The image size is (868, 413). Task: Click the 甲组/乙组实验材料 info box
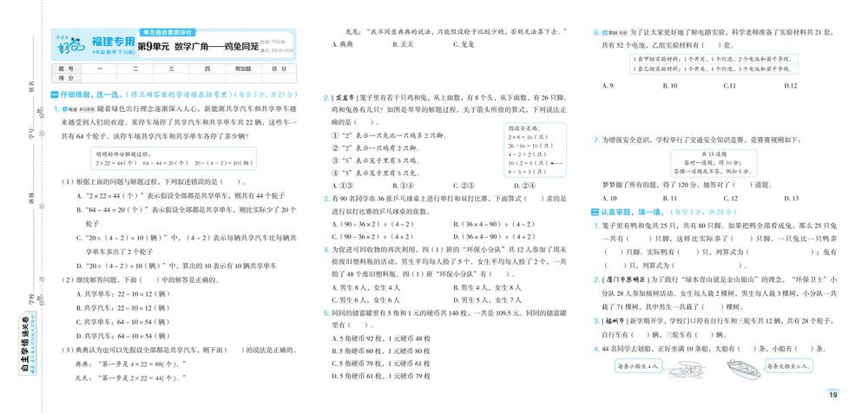click(x=714, y=63)
